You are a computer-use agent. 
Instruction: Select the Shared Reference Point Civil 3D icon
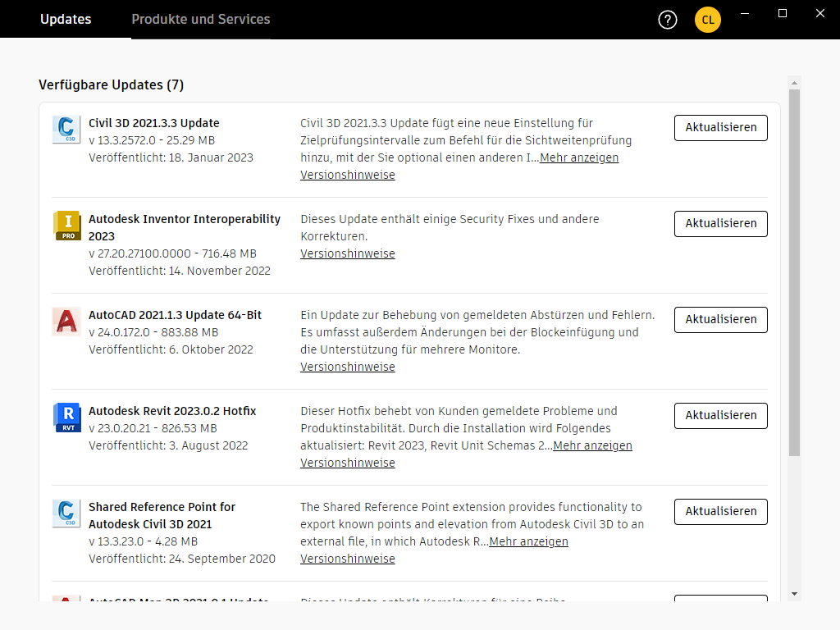66,513
